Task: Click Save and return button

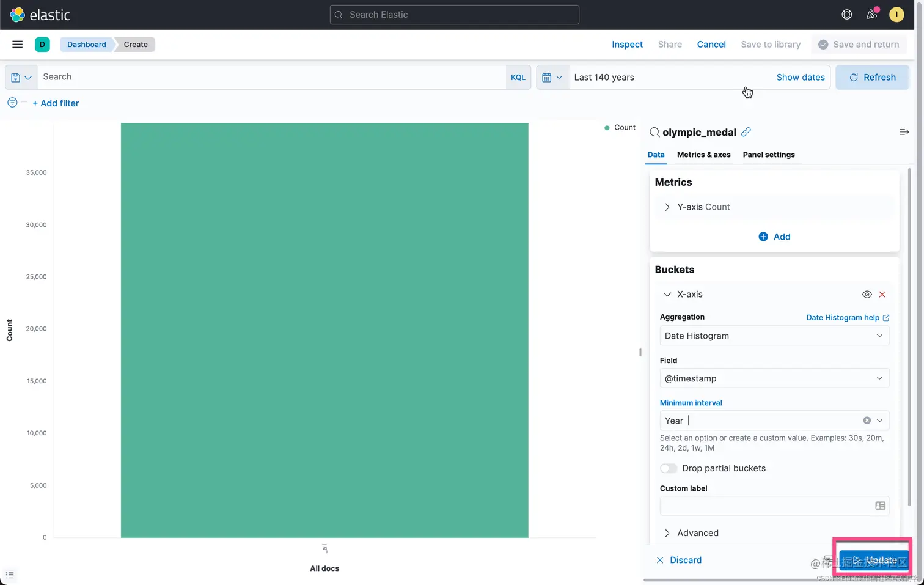Action: [x=859, y=44]
